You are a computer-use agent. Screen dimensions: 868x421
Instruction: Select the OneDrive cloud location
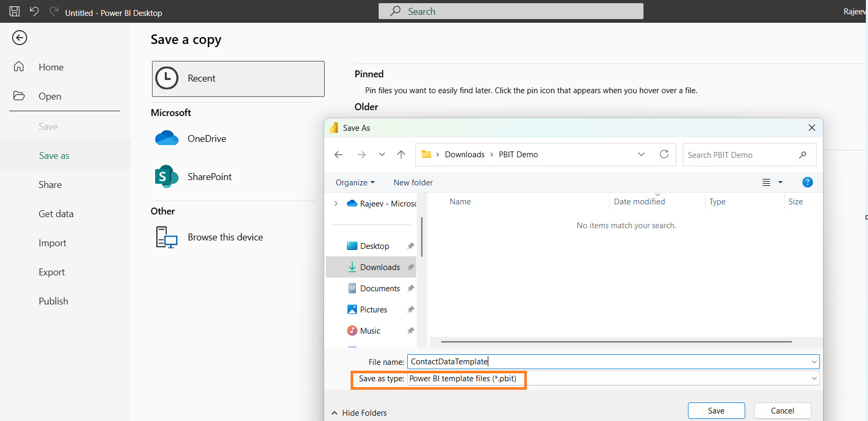pos(206,139)
